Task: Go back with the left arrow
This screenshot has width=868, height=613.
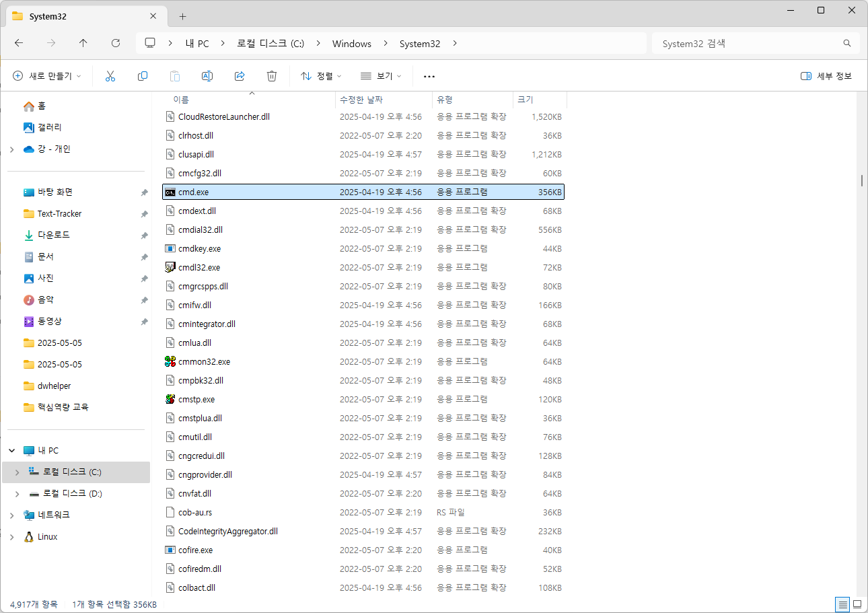Action: [19, 43]
